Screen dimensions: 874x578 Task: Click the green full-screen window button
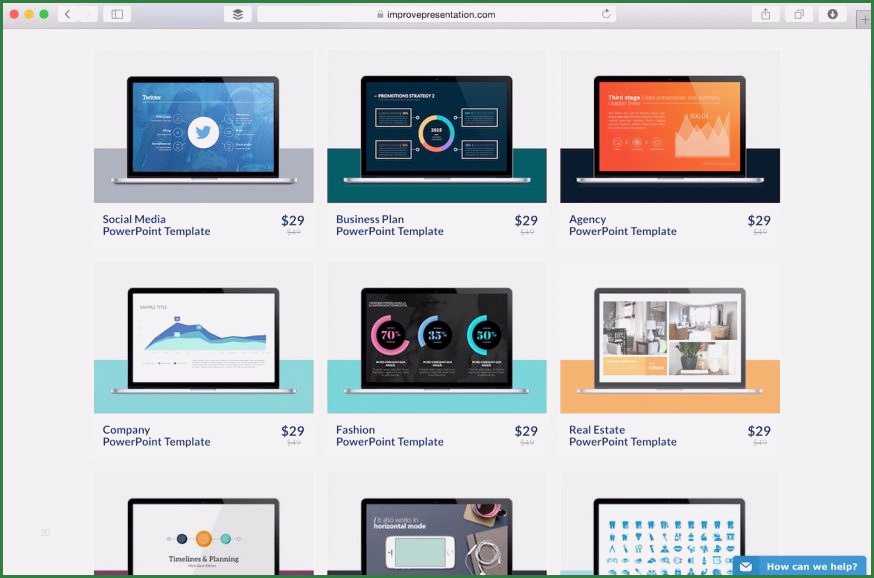pyautogui.click(x=43, y=14)
